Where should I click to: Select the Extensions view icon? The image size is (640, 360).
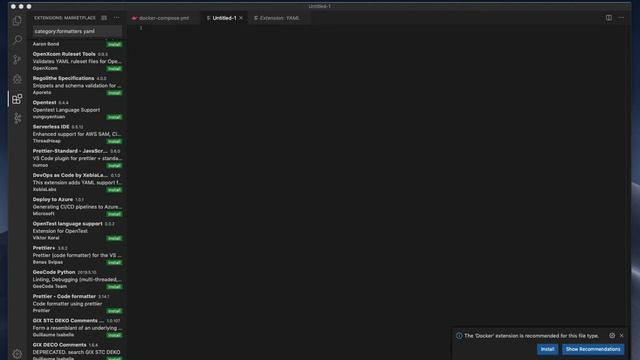pos(17,99)
